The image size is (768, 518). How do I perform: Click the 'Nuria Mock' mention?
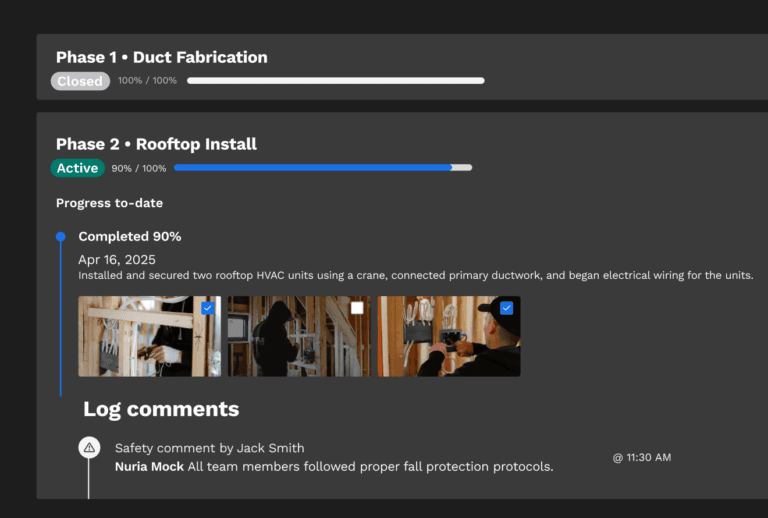[x=149, y=467]
